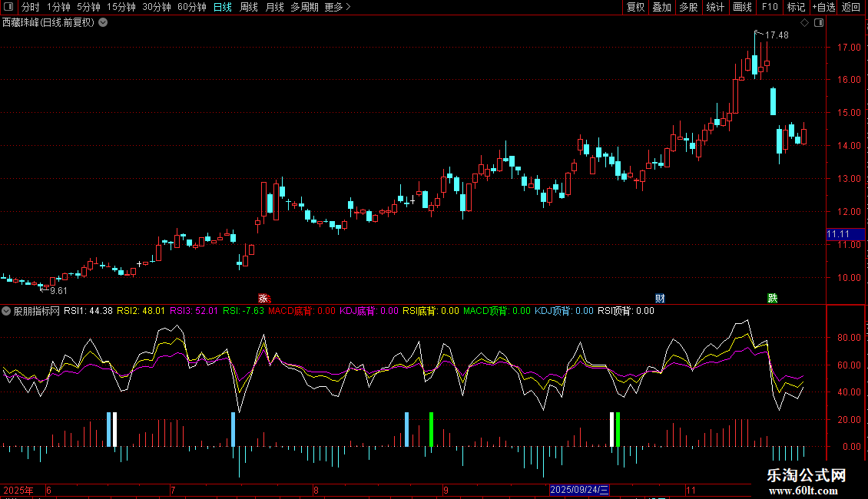Click the RSI1: 44.38 value
Viewport: 868px width, 499px height.
click(x=88, y=311)
